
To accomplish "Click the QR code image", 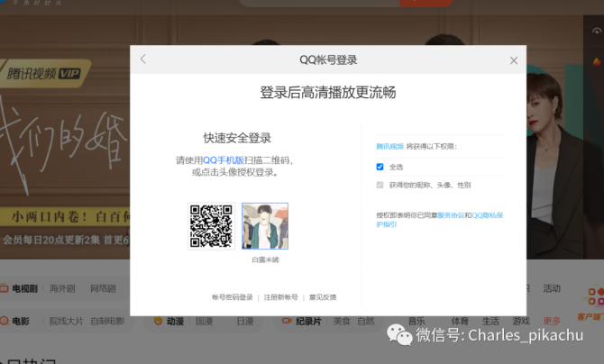I will 211,226.
